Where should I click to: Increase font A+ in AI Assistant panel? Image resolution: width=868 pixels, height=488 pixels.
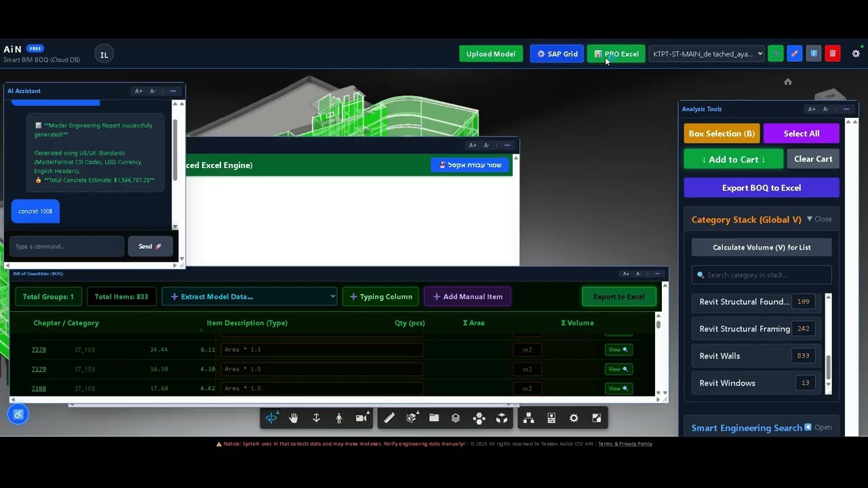139,91
